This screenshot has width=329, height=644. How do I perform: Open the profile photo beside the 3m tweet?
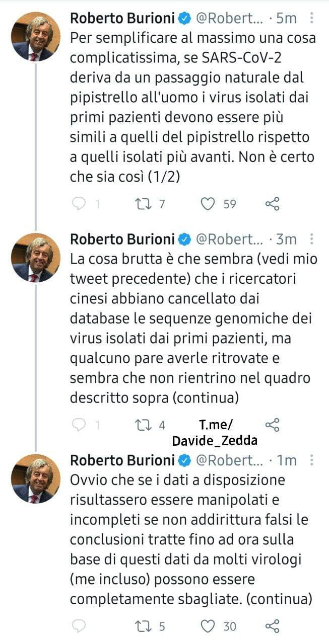point(36,257)
